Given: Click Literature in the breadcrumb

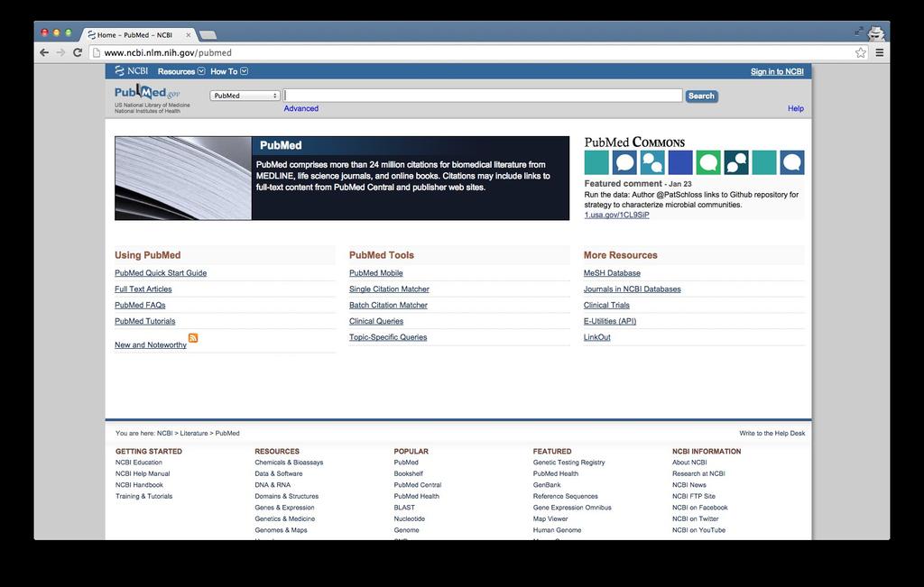Looking at the screenshot, I should click(x=194, y=434).
